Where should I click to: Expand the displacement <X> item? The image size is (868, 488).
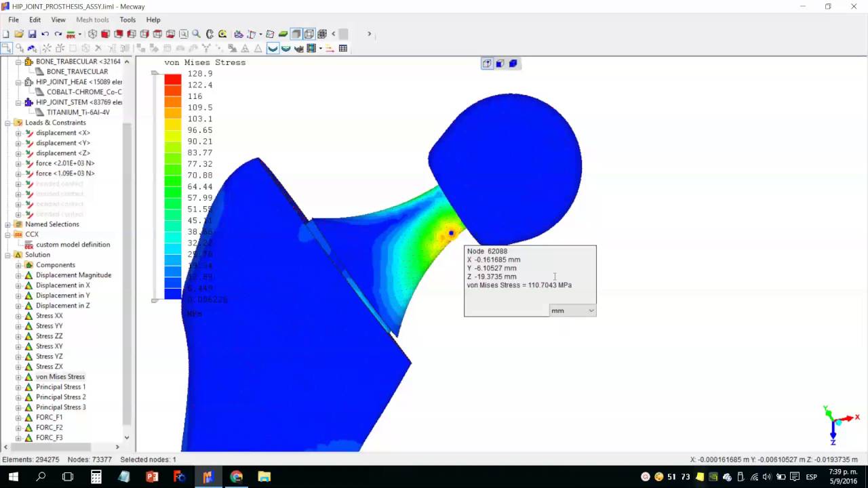[18, 133]
